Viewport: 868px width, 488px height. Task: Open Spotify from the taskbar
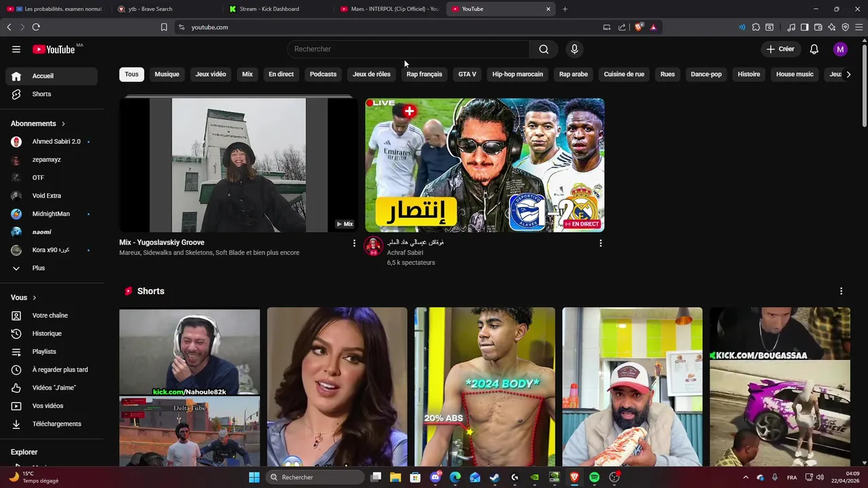click(594, 477)
